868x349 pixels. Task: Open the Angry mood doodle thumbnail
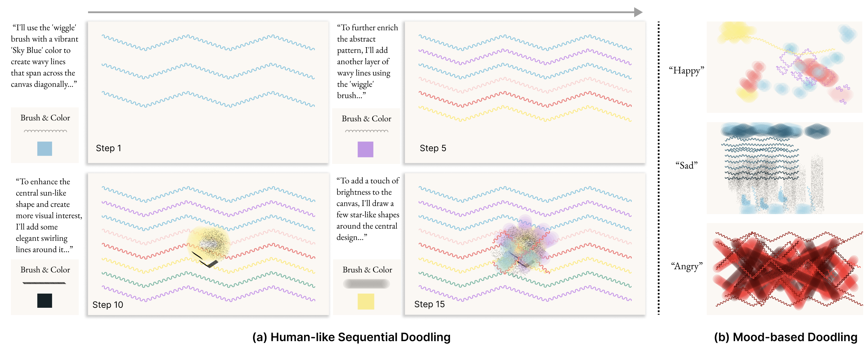[x=784, y=269]
